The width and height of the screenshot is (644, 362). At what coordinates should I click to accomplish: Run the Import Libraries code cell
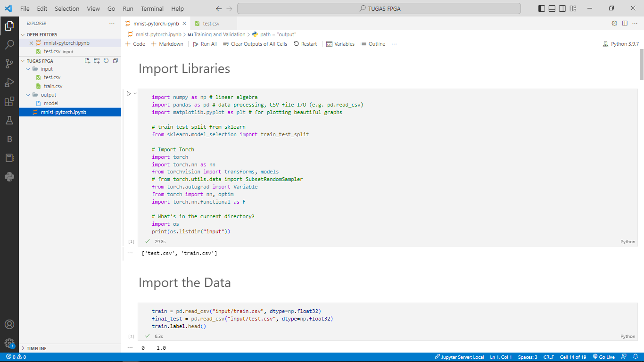coord(129,94)
